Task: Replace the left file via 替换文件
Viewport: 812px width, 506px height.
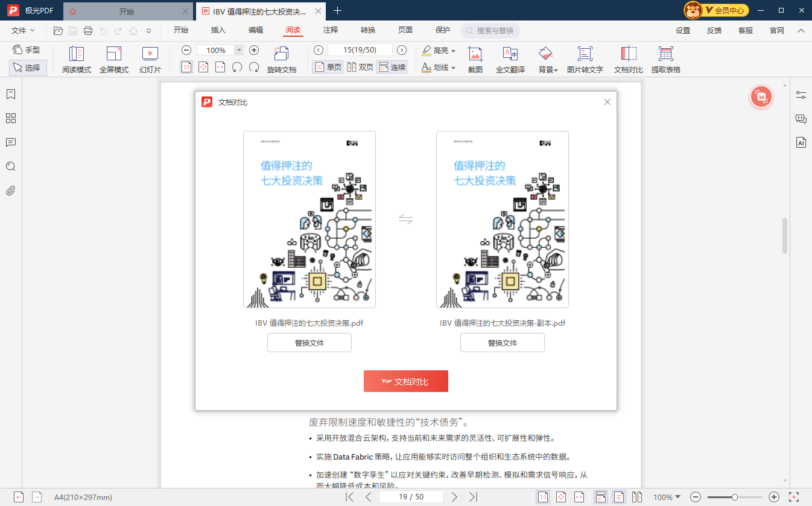Action: pos(309,342)
